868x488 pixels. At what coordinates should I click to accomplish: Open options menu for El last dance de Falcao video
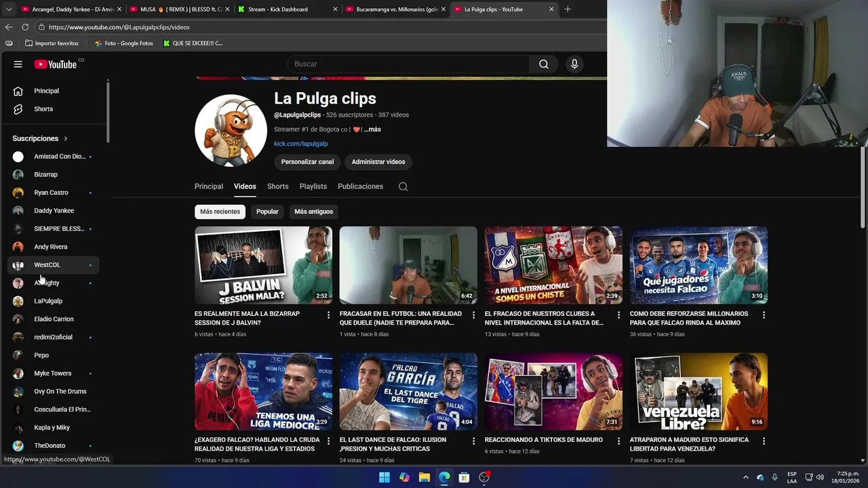point(473,441)
